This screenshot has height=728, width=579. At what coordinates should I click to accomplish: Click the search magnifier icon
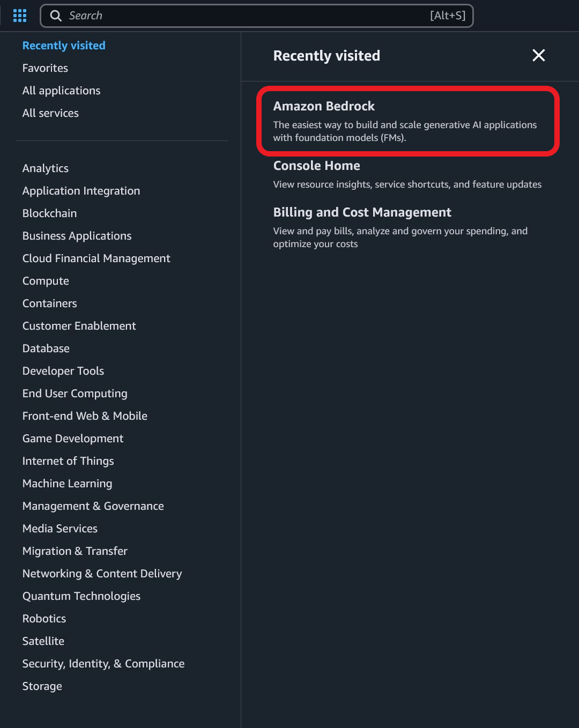pos(56,16)
